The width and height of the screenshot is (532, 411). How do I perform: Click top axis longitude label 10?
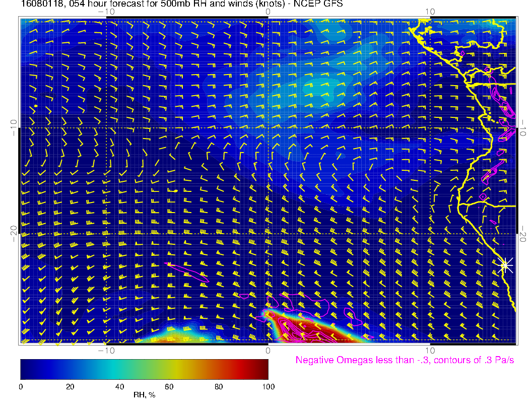pyautogui.click(x=430, y=12)
